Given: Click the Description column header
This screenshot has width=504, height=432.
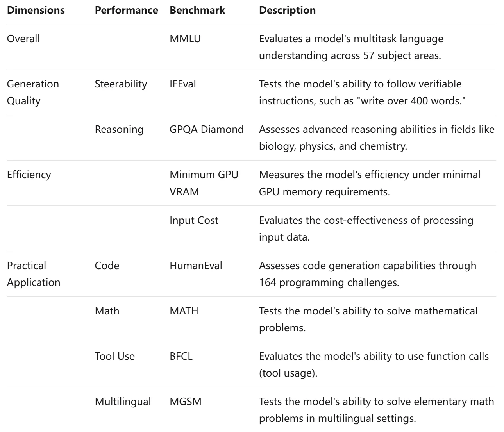Looking at the screenshot, I should (287, 10).
